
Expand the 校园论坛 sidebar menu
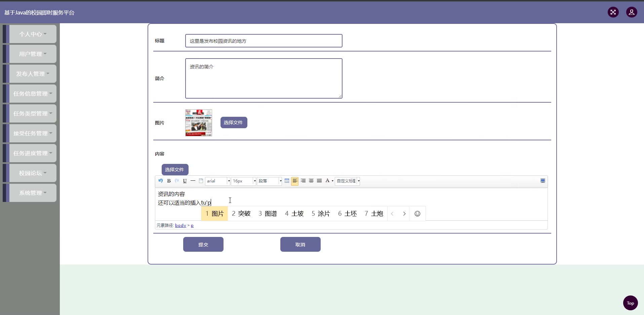33,173
